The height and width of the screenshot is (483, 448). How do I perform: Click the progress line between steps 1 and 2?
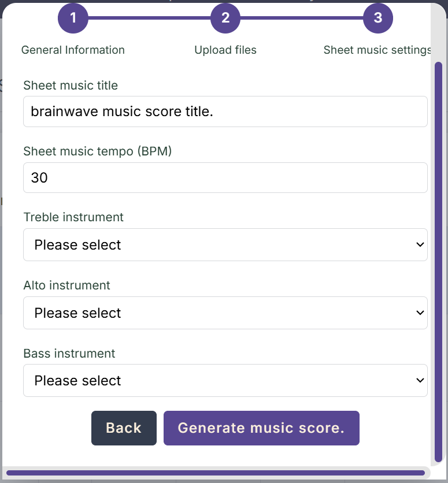[149, 18]
